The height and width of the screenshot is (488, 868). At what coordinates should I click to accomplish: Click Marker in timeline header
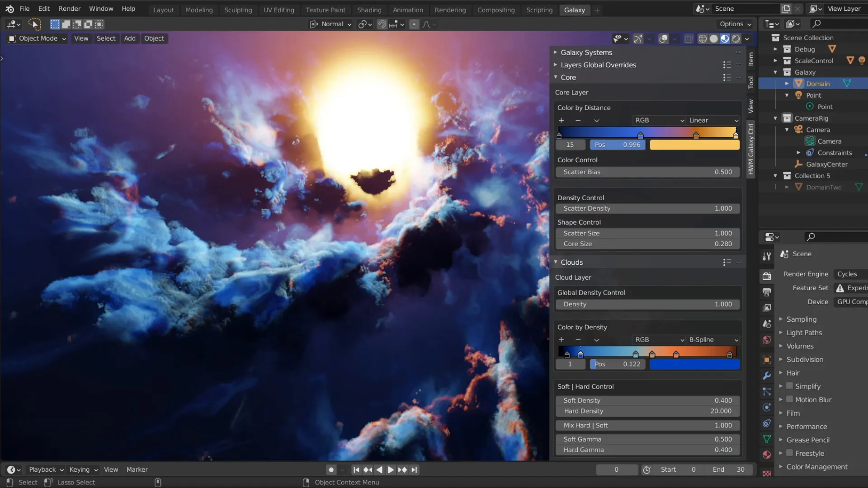(x=137, y=470)
